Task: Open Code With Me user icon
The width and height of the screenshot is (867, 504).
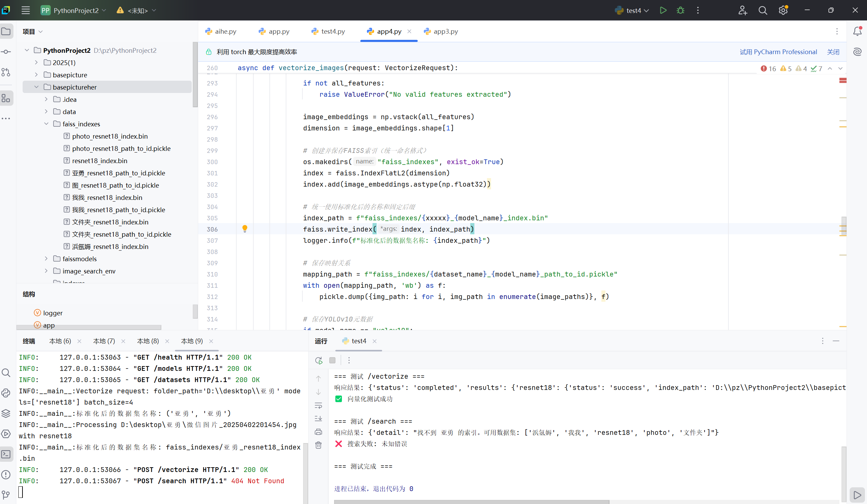Action: (742, 10)
